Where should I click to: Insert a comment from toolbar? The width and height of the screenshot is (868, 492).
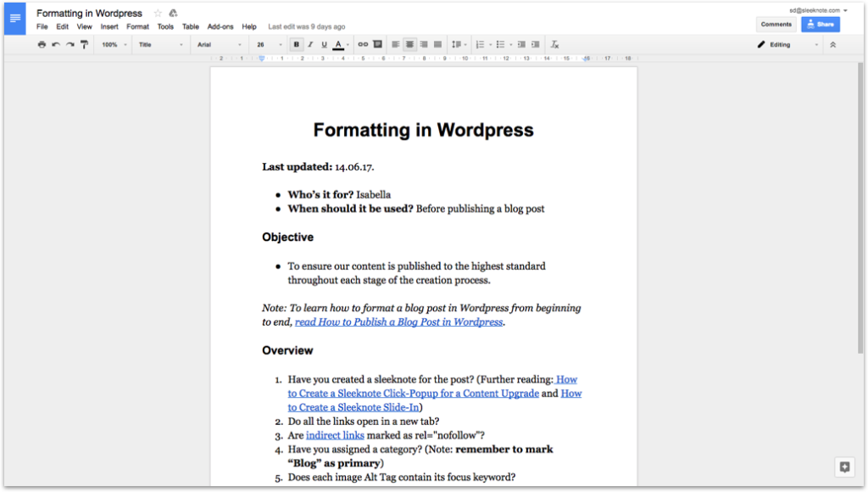pyautogui.click(x=377, y=44)
